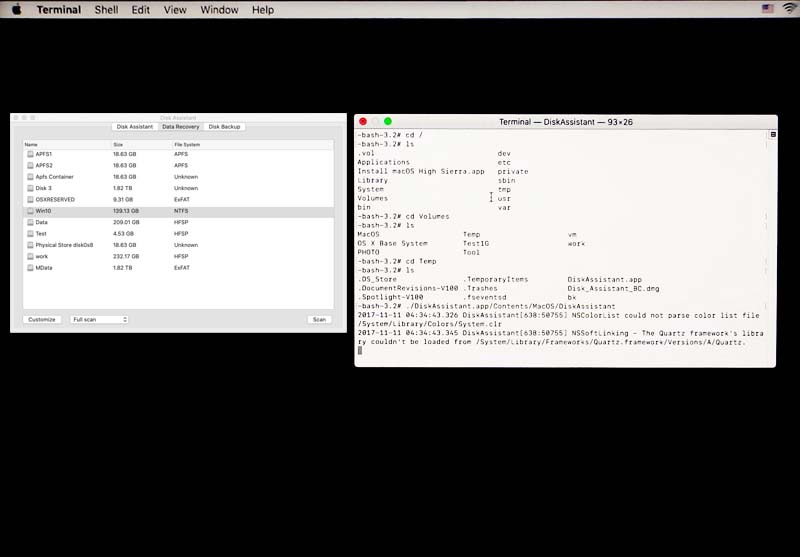Open the Edit menu
This screenshot has width=800, height=557.
coord(140,10)
